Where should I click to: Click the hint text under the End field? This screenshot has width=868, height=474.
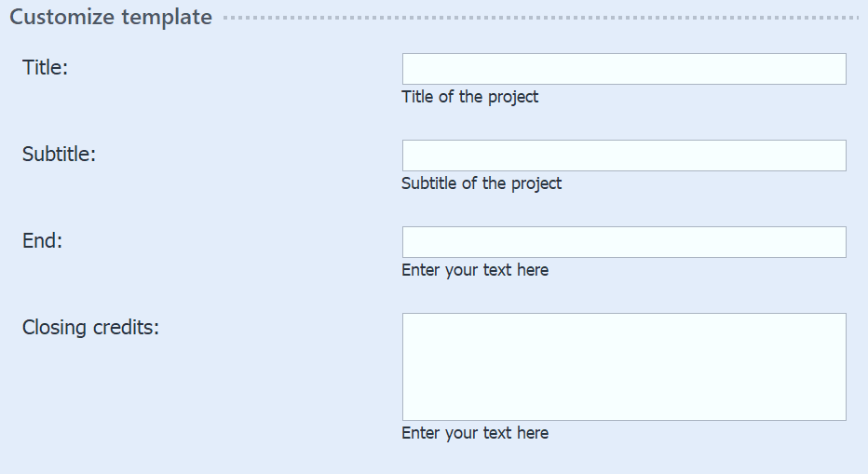[475, 270]
